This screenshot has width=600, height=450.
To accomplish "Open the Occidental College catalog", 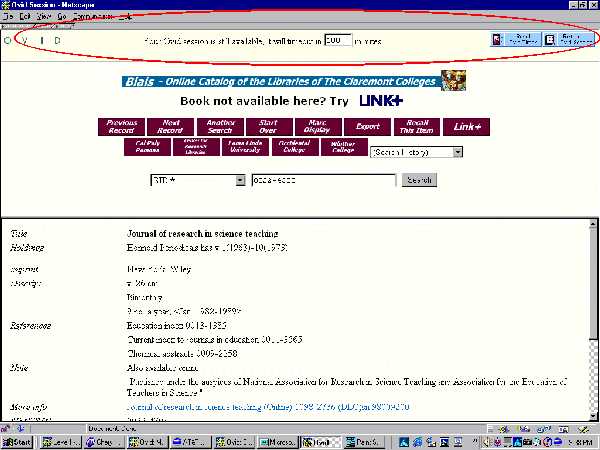I will (x=293, y=147).
